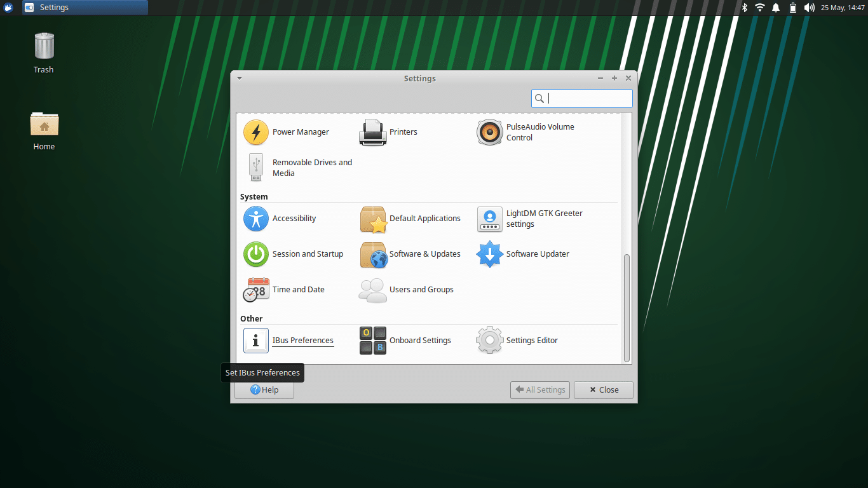This screenshot has height=488, width=868.
Task: Click the Printers label
Action: (403, 132)
